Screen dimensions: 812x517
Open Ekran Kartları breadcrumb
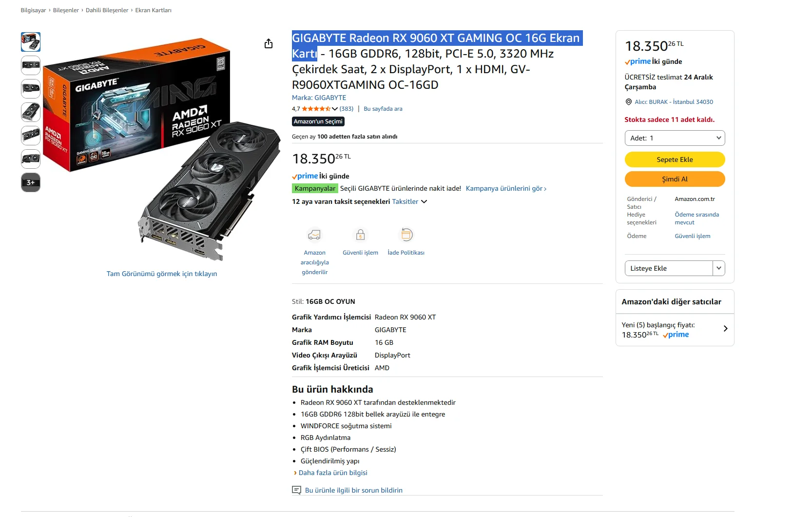coord(153,10)
